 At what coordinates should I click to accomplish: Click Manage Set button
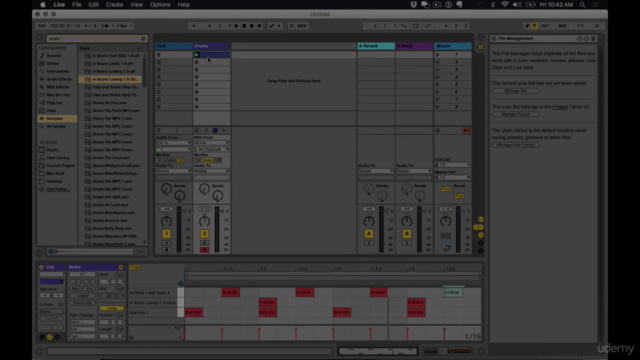click(516, 91)
